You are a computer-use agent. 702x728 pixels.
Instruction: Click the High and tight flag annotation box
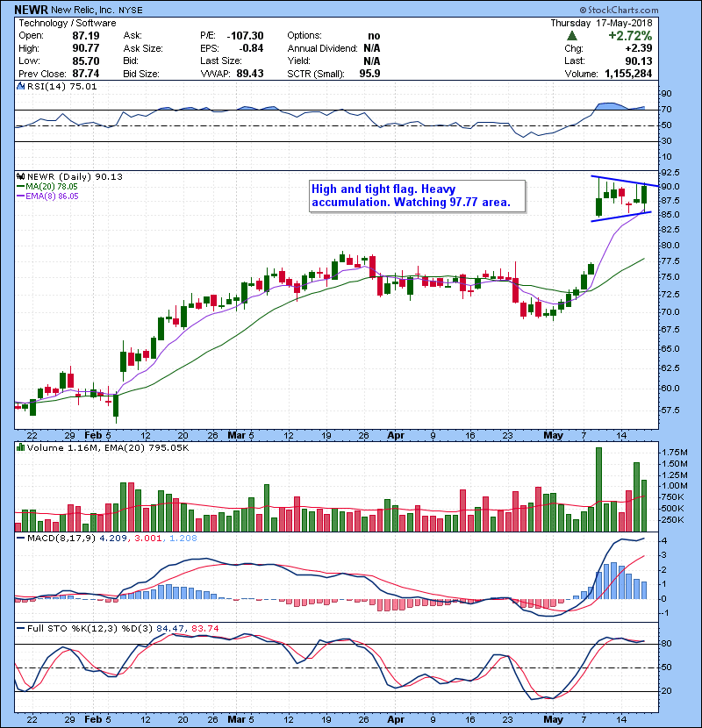click(x=417, y=196)
